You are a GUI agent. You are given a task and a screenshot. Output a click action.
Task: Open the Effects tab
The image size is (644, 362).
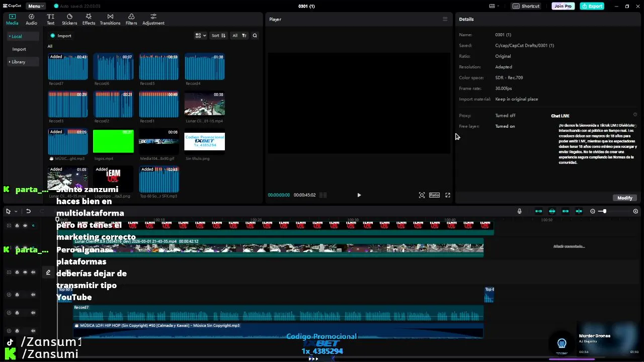[89, 20]
